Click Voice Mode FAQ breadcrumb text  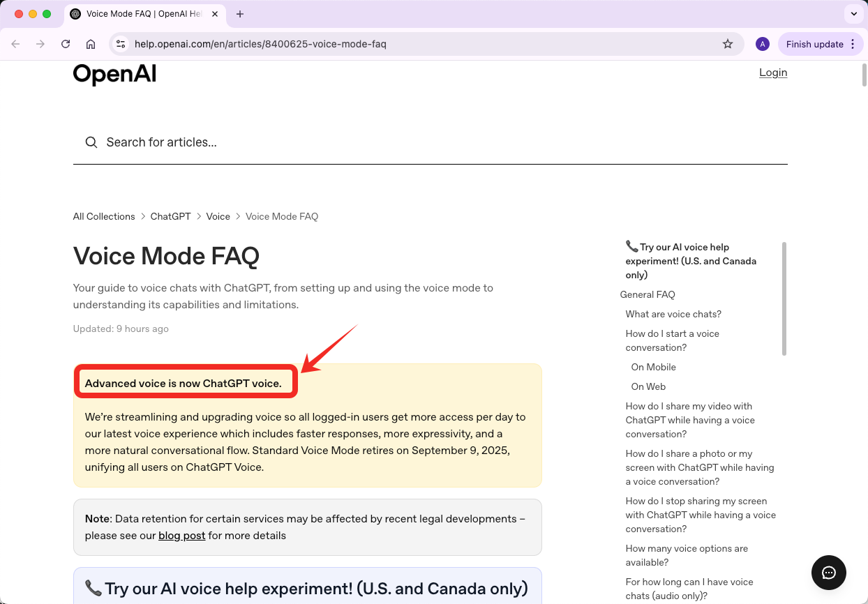[282, 216]
